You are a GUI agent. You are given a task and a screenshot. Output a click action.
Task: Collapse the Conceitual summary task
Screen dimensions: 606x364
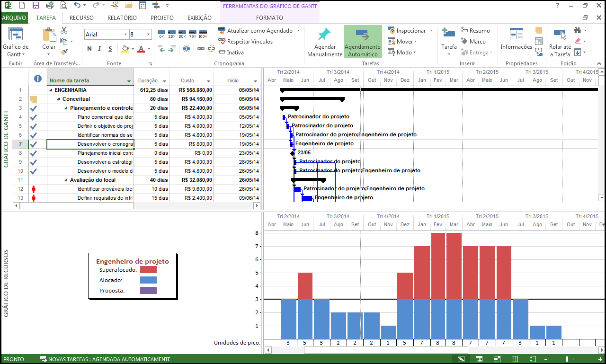59,99
